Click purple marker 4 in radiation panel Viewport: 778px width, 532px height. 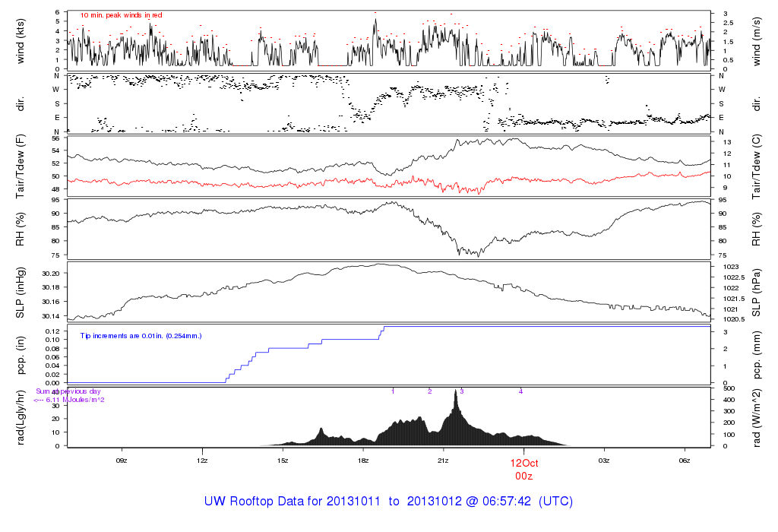[520, 391]
